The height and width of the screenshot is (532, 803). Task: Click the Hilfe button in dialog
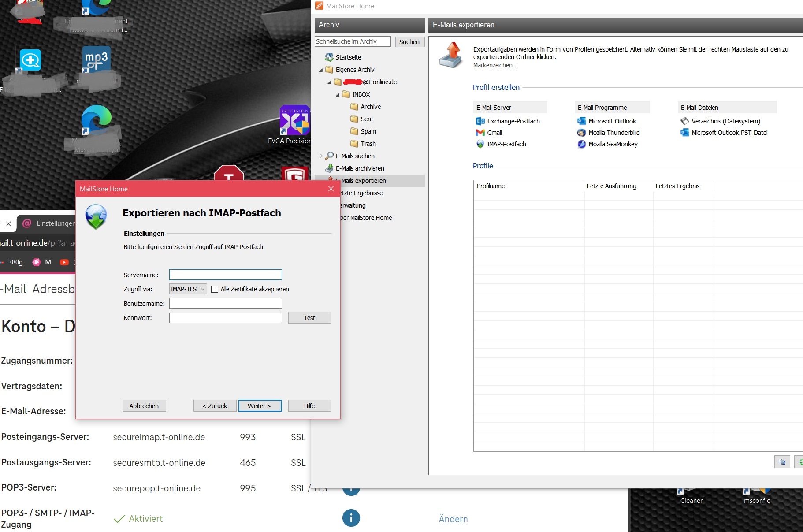click(x=309, y=406)
